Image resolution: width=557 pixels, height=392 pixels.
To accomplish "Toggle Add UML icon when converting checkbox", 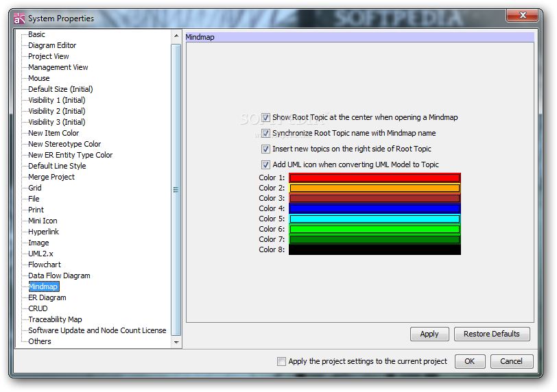I will (265, 164).
